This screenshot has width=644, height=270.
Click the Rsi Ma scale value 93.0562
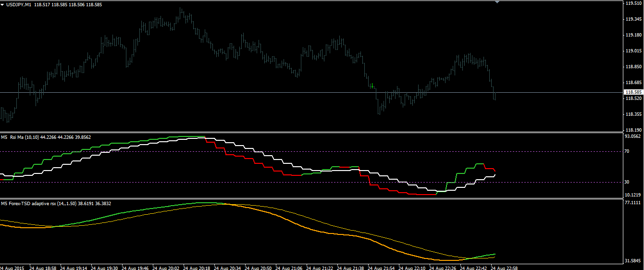(633, 136)
